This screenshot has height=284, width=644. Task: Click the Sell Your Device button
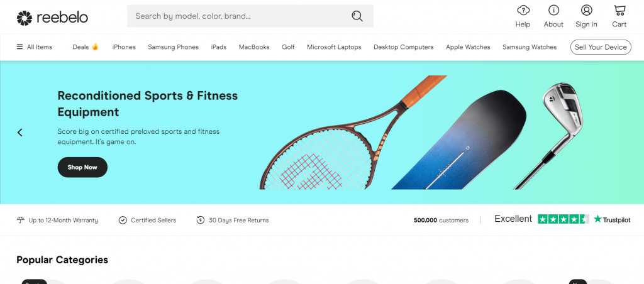[x=601, y=47]
